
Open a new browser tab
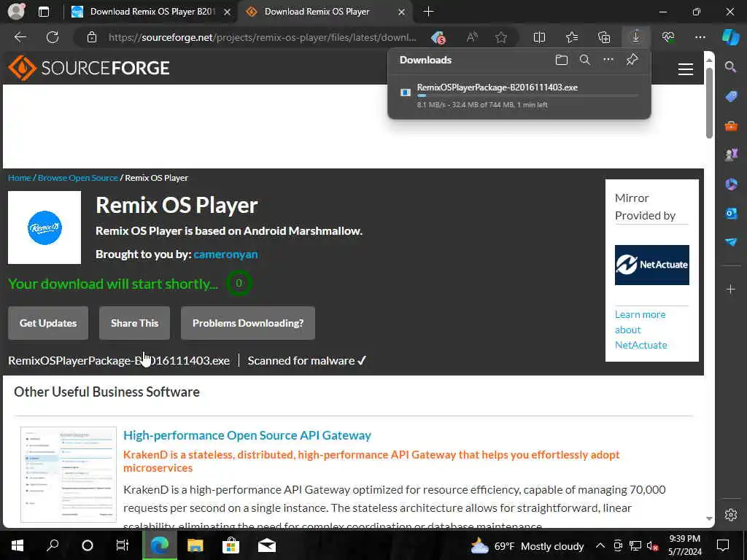click(428, 12)
